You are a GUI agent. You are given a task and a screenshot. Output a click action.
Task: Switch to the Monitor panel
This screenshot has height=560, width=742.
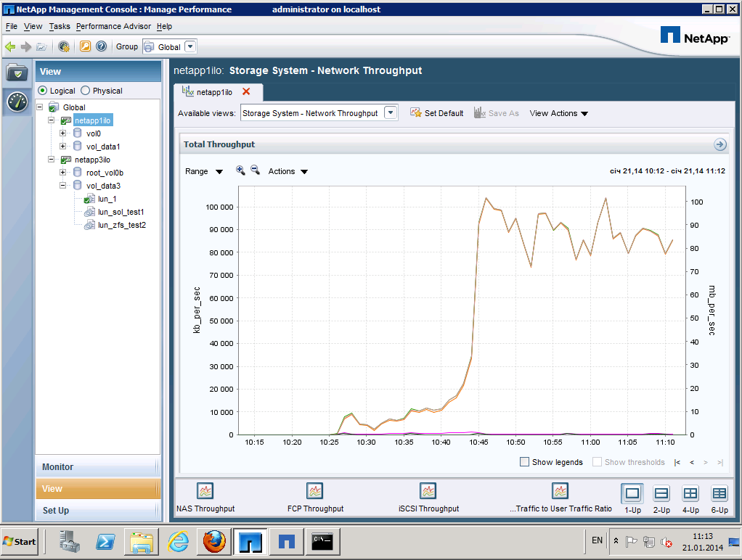coord(98,467)
